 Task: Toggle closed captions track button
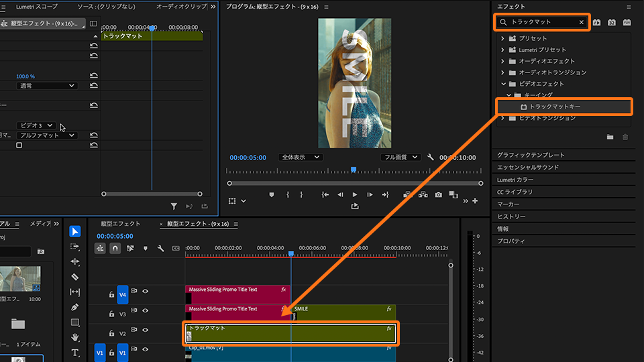(176, 248)
